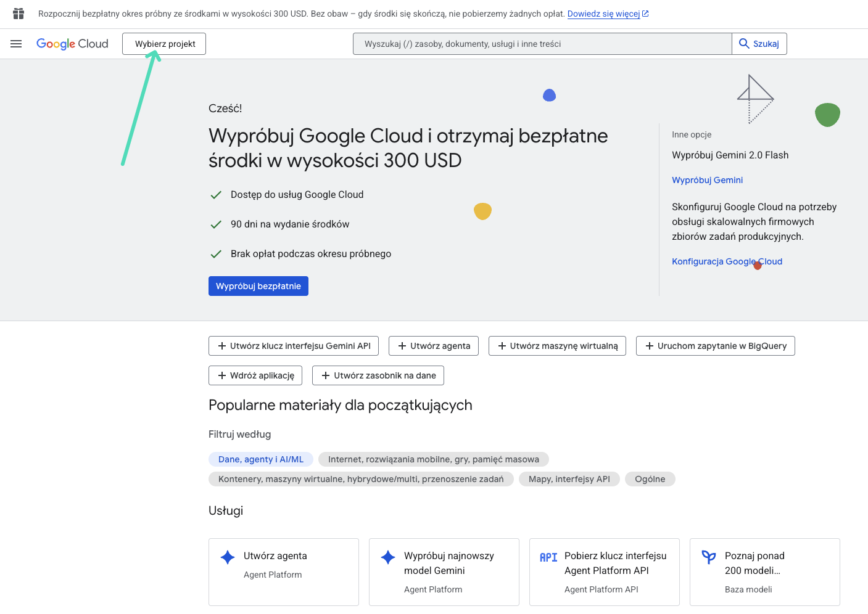Image resolution: width=868 pixels, height=614 pixels.
Task: Open the Poznaj ponad 200 modeli card
Action: pos(765,572)
